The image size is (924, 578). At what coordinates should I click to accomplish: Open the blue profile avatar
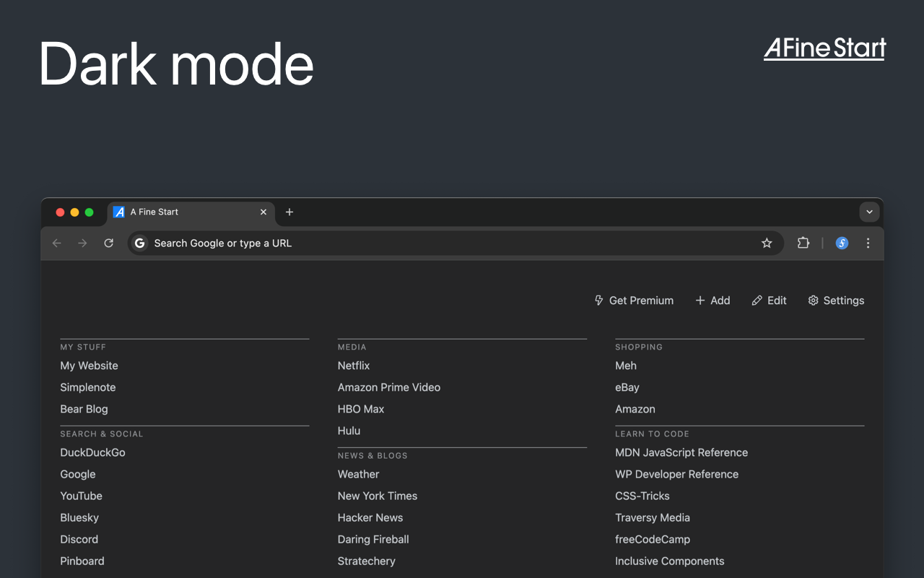(842, 243)
